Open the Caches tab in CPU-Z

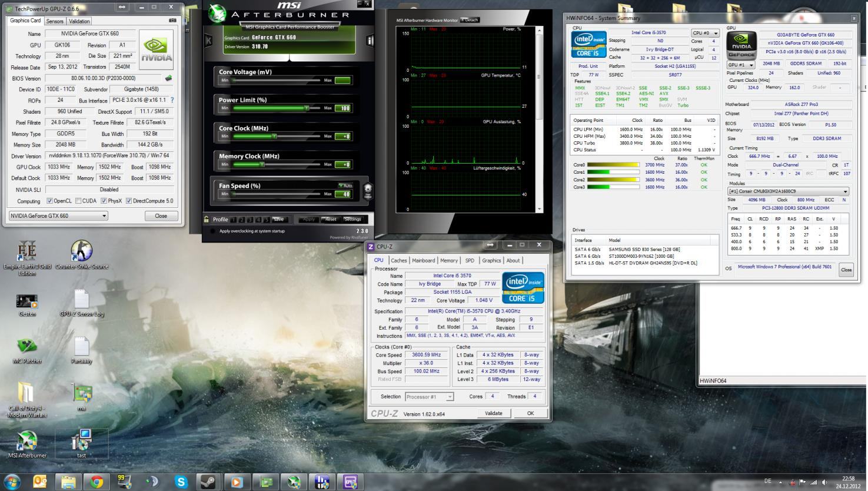398,260
